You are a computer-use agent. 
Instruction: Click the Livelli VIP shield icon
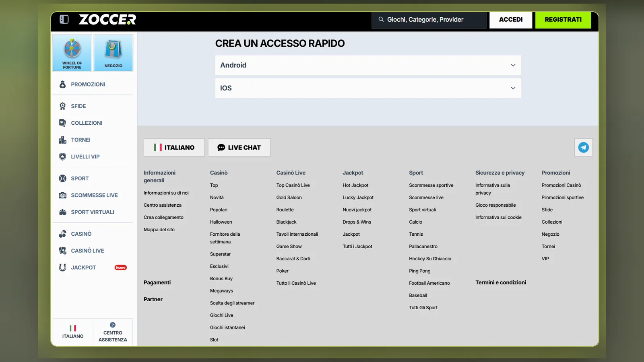click(62, 157)
